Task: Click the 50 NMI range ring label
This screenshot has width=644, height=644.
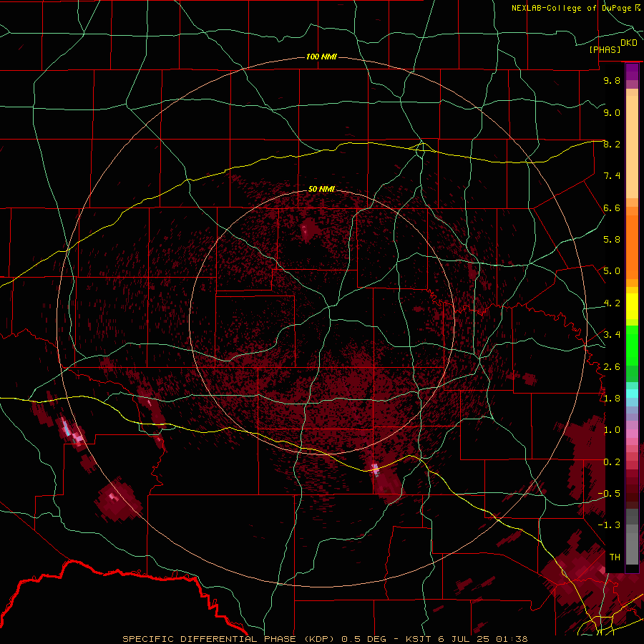Action: 321,190
